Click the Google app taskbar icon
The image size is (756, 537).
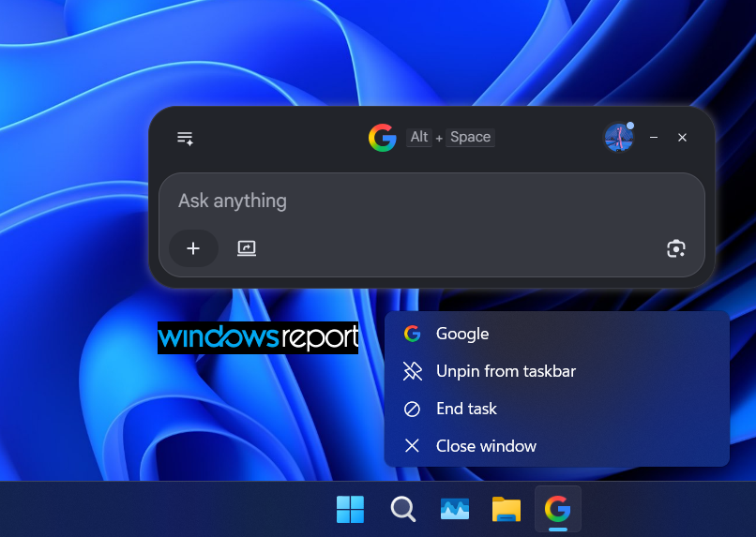[558, 509]
